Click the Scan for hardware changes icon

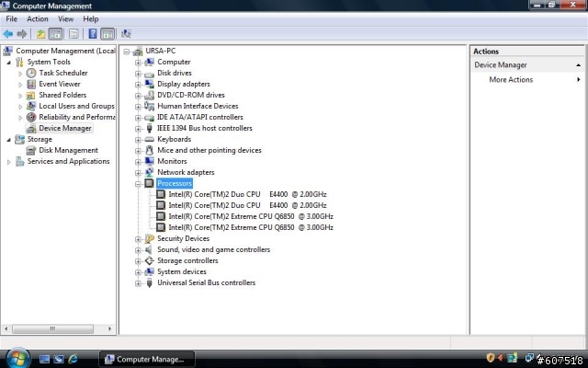(x=126, y=34)
